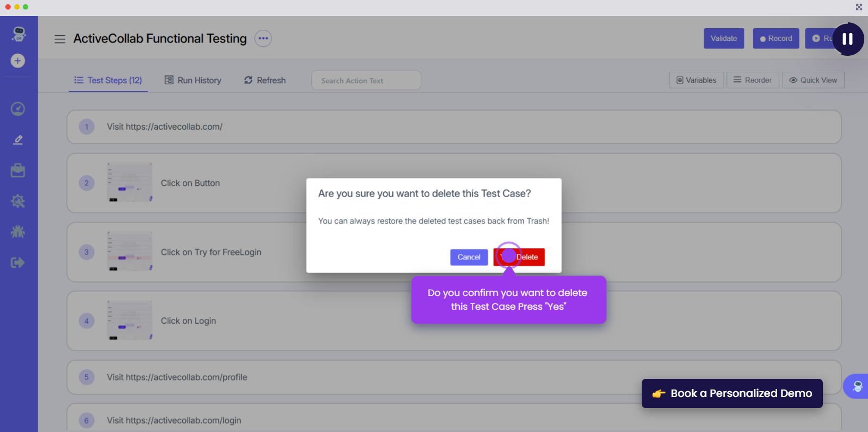The width and height of the screenshot is (868, 432).
Task: Click the pencil edit sidebar icon
Action: [x=18, y=140]
